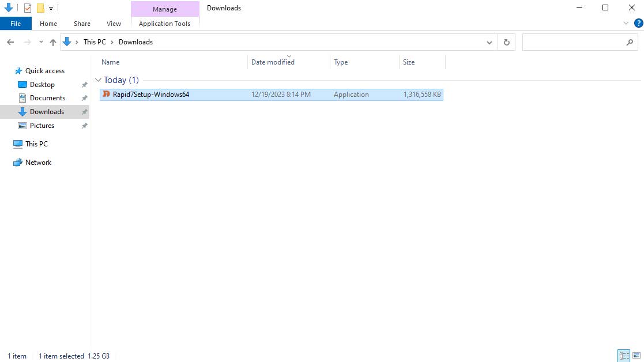Select Quick access in the navigation pane
Image resolution: width=644 pixels, height=362 pixels.
coord(45,70)
